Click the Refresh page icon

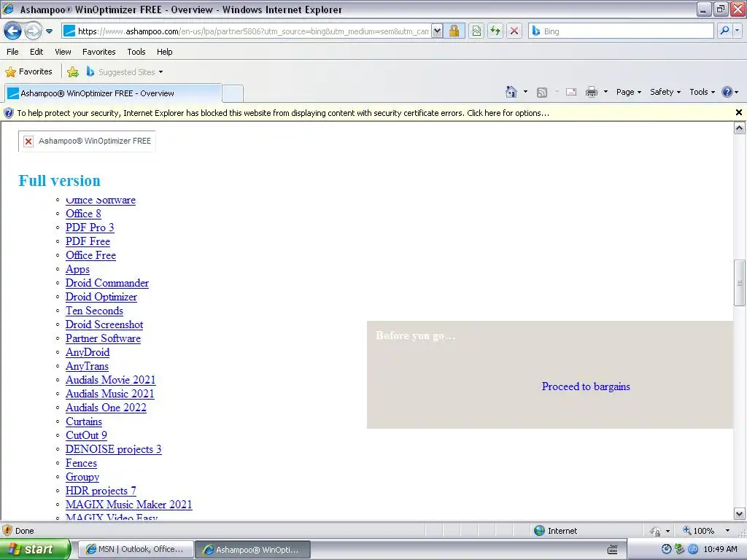[495, 31]
